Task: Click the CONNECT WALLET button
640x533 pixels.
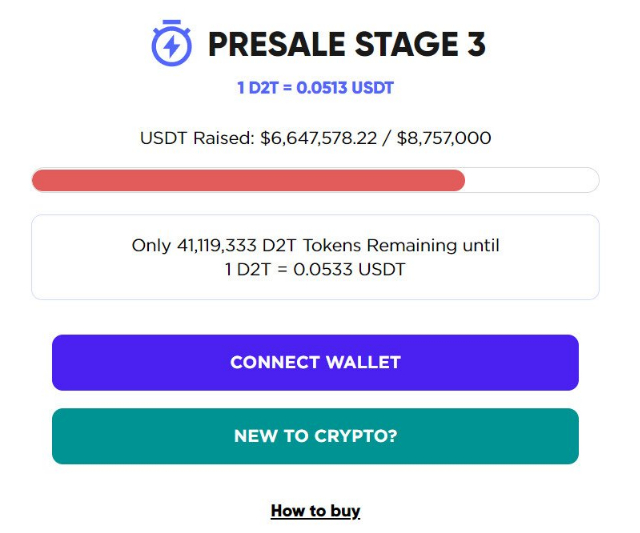Action: 315,362
